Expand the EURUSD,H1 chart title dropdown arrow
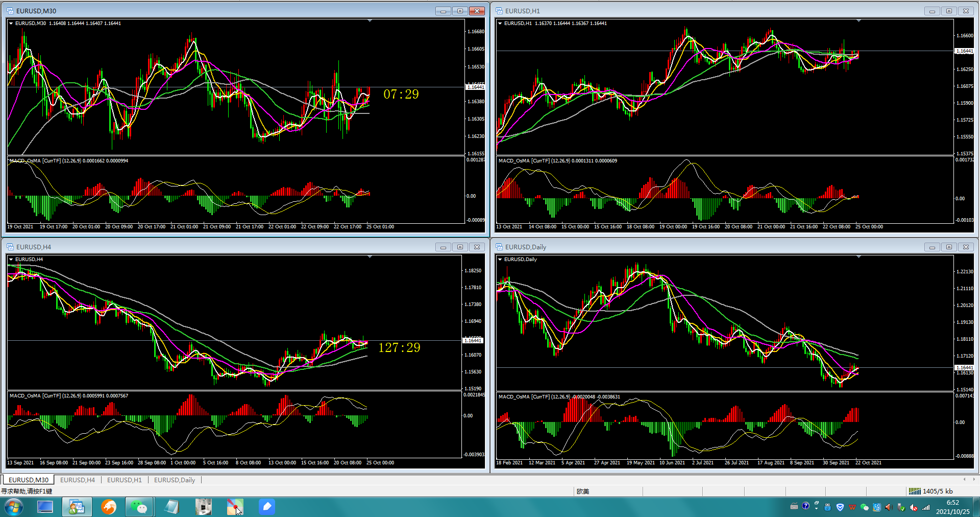Image resolution: width=980 pixels, height=517 pixels. pyautogui.click(x=500, y=24)
